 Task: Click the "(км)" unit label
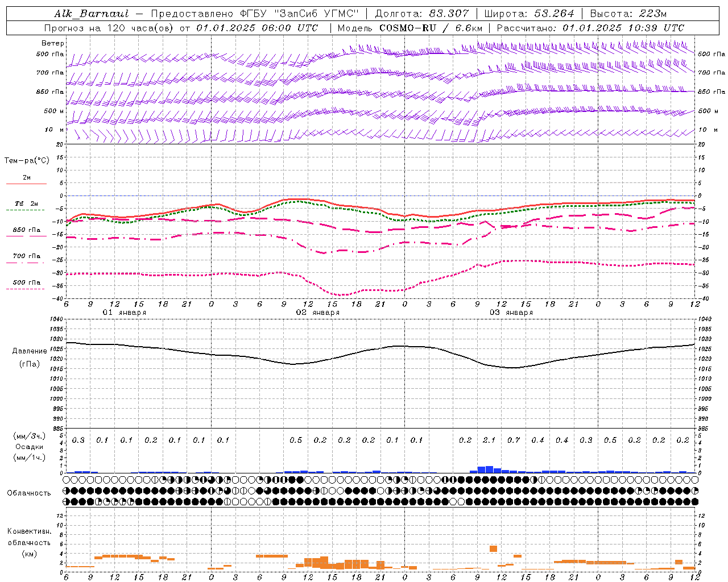point(29,554)
